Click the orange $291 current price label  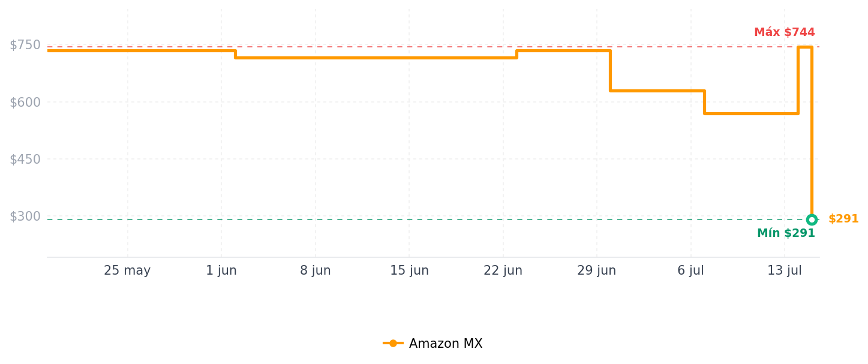[843, 219]
